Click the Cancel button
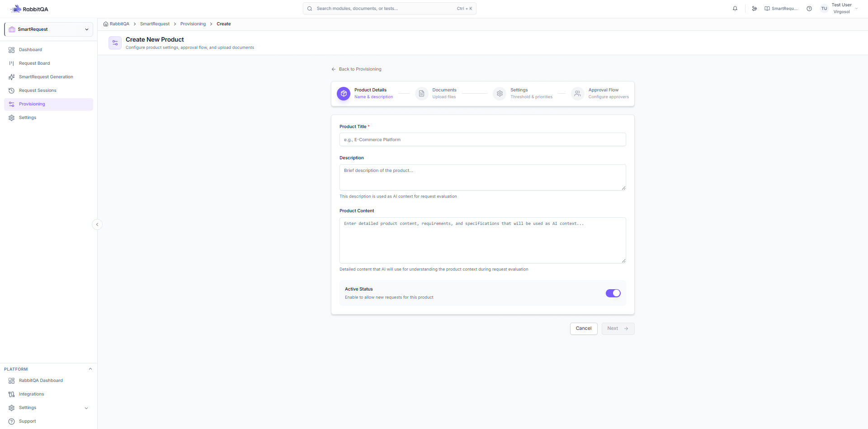The image size is (868, 429). (x=584, y=329)
